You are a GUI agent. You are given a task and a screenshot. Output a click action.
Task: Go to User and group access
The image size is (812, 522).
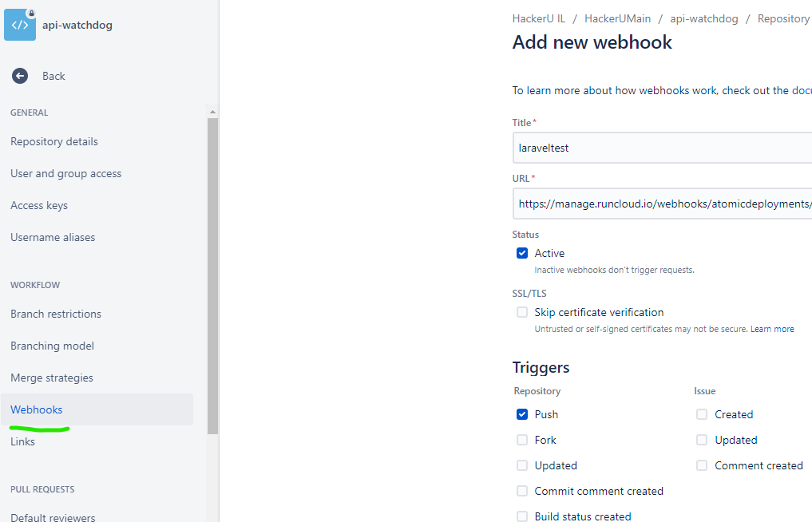(x=66, y=173)
